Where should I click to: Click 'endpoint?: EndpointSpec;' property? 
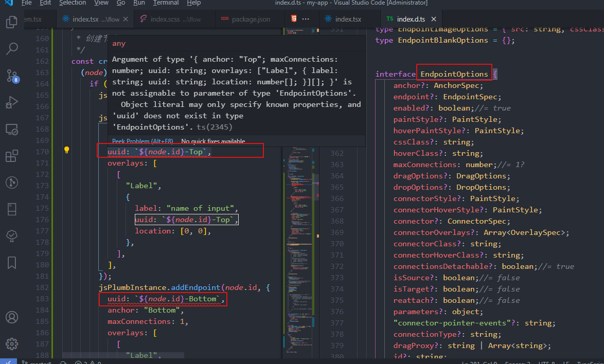[447, 97]
